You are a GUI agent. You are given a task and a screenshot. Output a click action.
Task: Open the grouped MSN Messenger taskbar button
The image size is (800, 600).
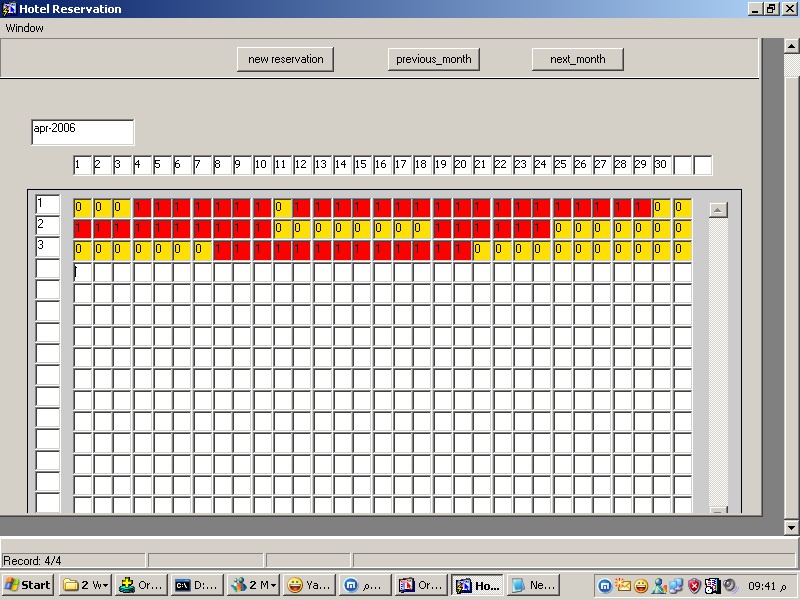tap(252, 585)
